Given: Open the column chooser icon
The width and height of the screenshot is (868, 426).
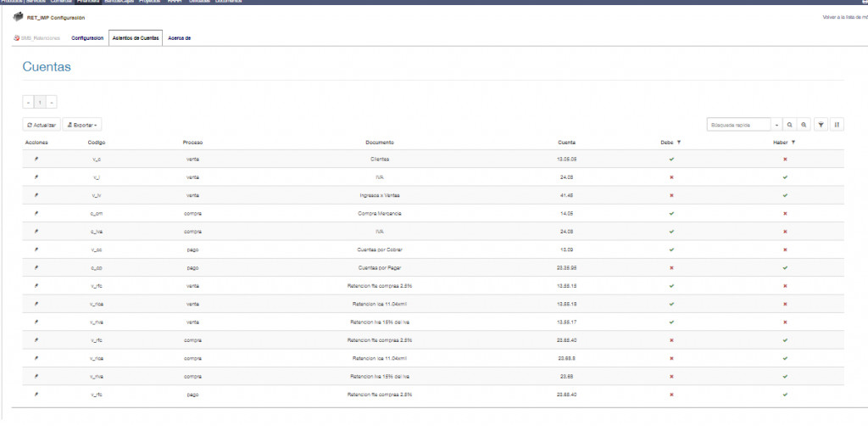Looking at the screenshot, I should point(837,126).
